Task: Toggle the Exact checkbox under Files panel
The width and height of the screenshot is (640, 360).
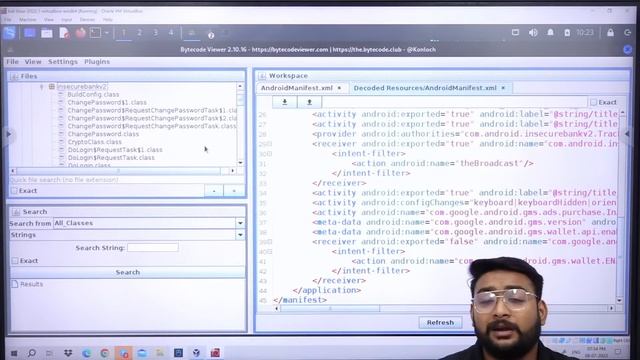Action: pos(14,191)
